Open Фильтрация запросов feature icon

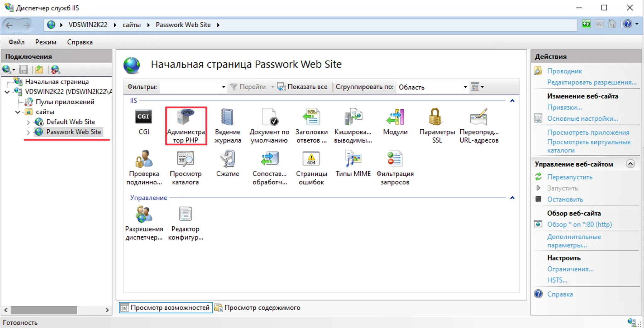395,159
